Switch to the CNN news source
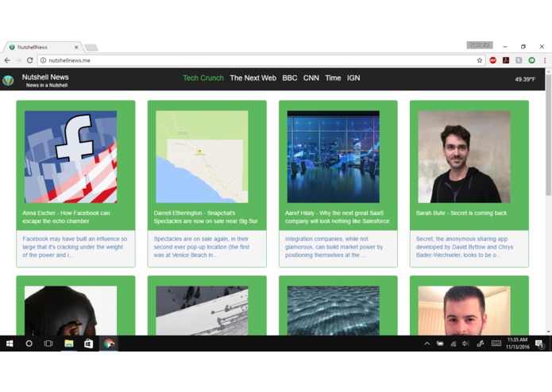Image resolution: width=552 pixels, height=392 pixels. tap(311, 78)
